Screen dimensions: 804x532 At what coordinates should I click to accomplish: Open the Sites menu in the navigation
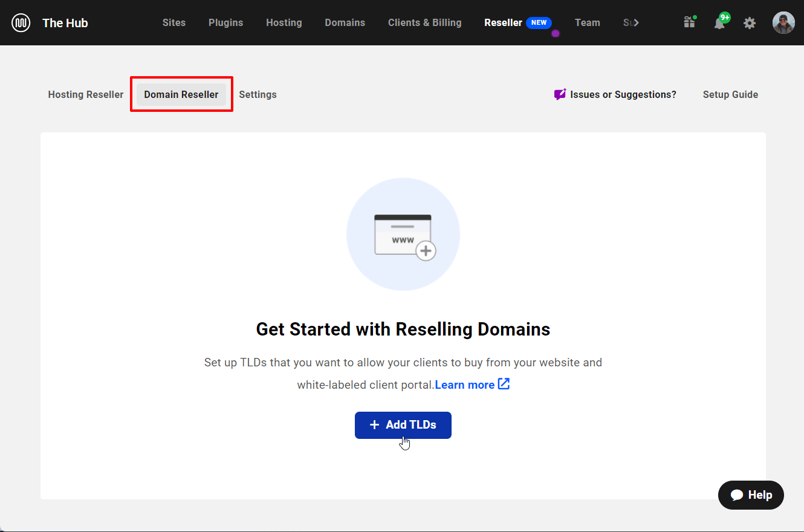[x=173, y=22]
